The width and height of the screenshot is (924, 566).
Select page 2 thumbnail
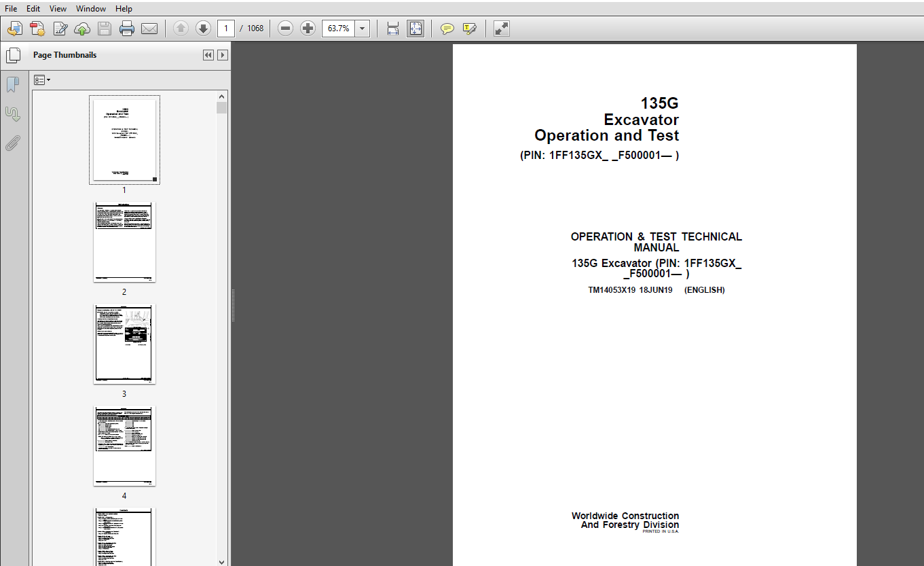124,242
